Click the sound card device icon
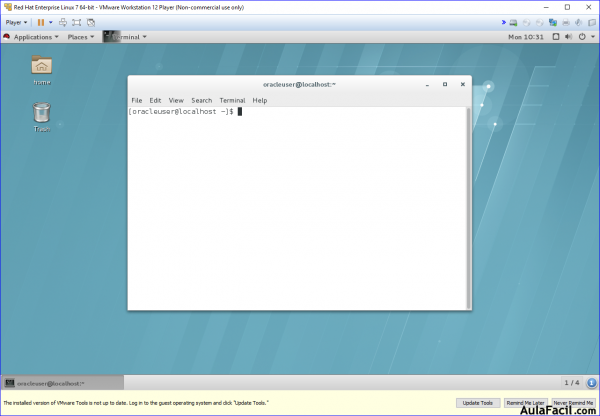600x416 pixels. tap(578, 23)
